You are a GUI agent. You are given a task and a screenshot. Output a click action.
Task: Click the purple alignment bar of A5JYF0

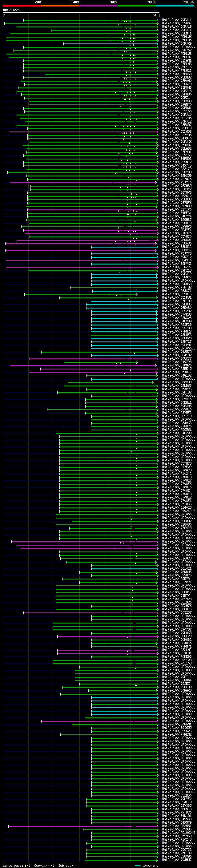[x=83, y=183]
